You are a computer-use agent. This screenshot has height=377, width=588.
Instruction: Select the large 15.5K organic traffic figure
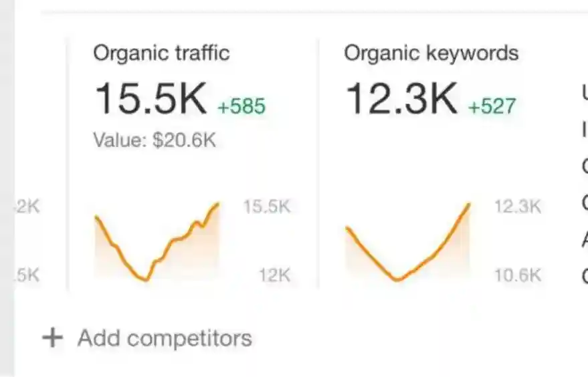tap(151, 98)
